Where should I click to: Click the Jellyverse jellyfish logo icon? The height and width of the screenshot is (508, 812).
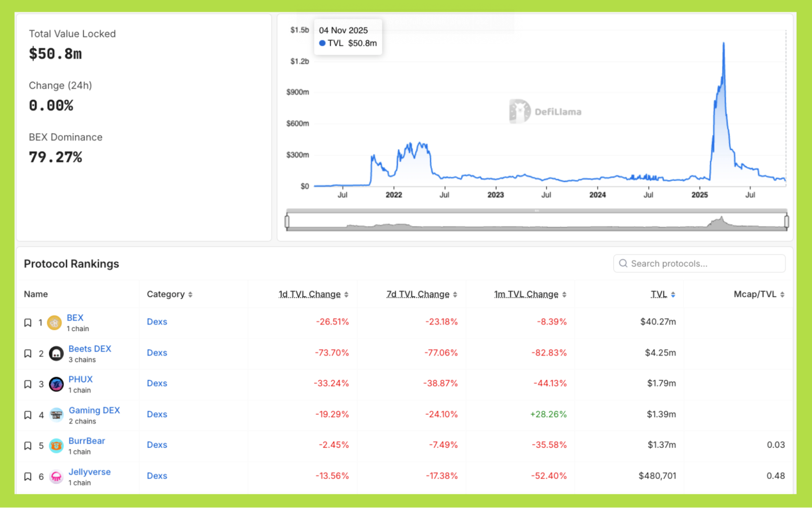pyautogui.click(x=56, y=476)
